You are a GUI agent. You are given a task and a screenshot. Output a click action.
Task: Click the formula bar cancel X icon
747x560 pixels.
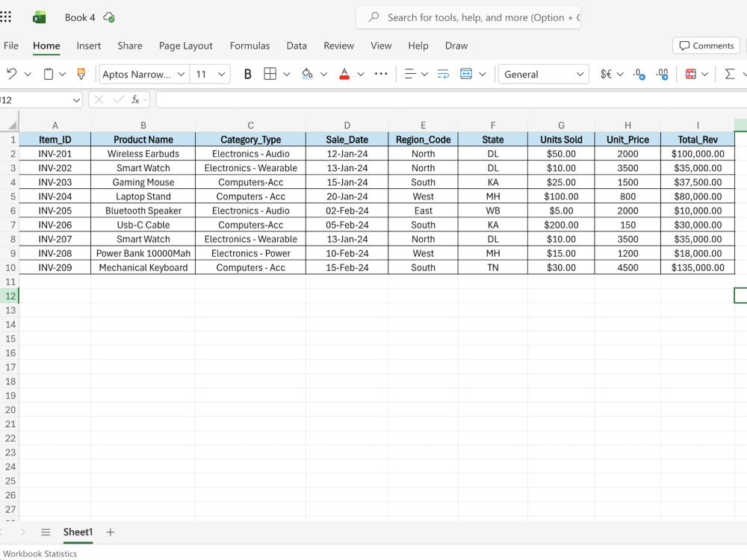99,99
